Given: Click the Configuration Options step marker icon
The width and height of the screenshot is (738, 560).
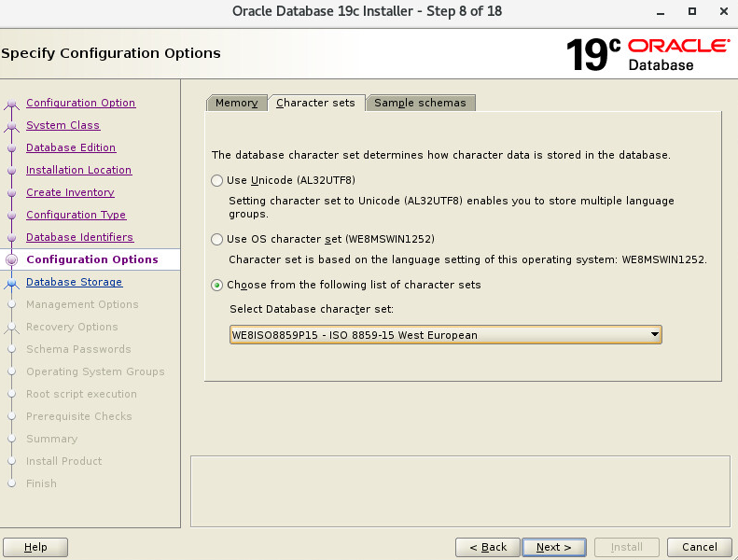Looking at the screenshot, I should point(12,259).
